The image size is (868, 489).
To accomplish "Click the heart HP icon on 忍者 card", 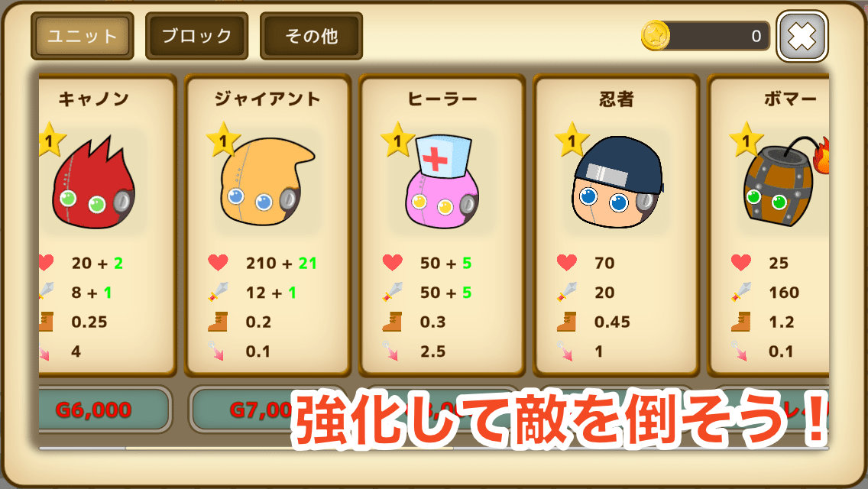I will click(x=566, y=262).
